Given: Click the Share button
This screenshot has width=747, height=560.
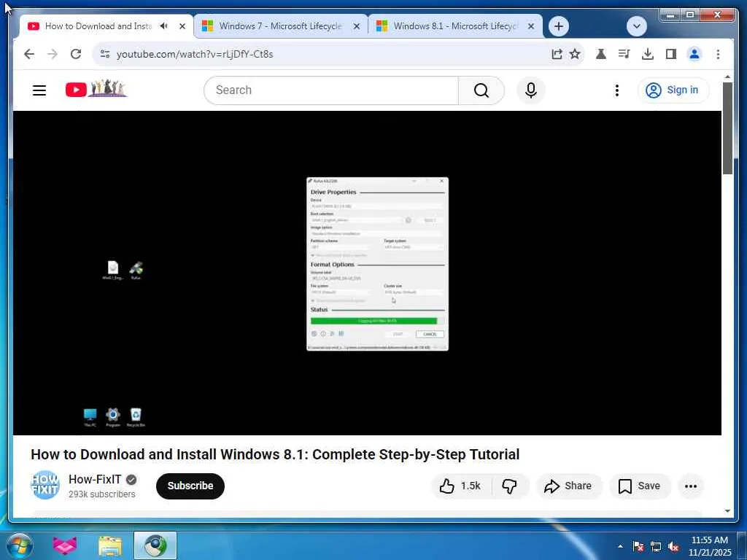Looking at the screenshot, I should (x=569, y=486).
